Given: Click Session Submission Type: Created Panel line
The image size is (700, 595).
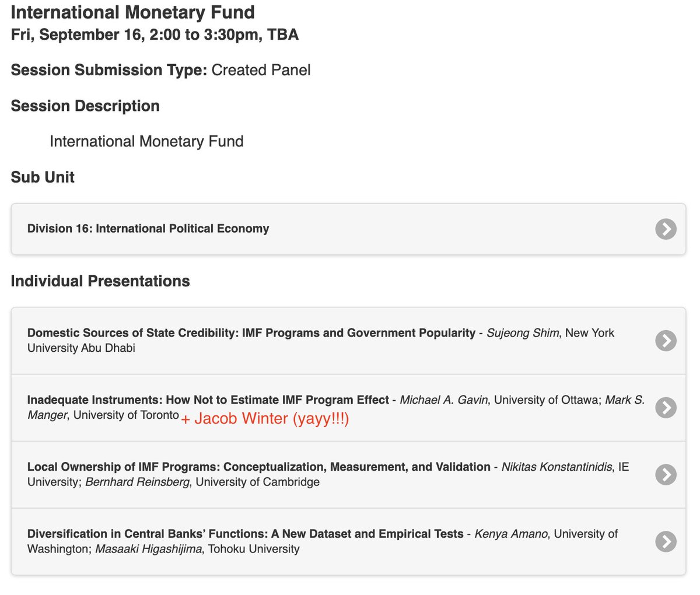Looking at the screenshot, I should [x=160, y=71].
